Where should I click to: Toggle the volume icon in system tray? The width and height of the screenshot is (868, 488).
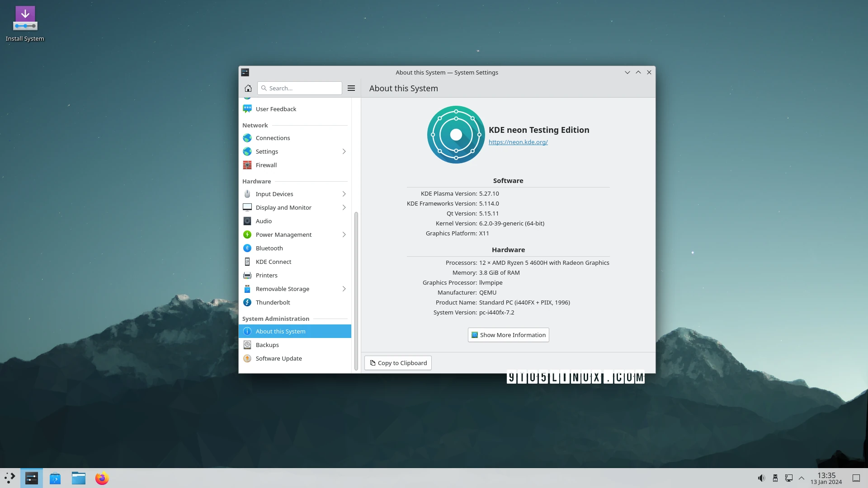(x=761, y=478)
